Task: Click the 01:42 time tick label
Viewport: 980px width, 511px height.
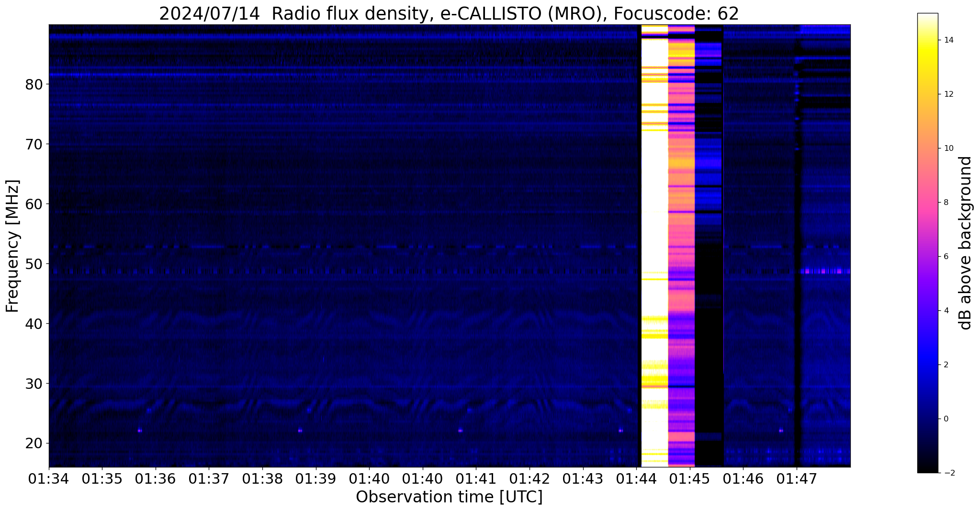Action: pos(529,478)
